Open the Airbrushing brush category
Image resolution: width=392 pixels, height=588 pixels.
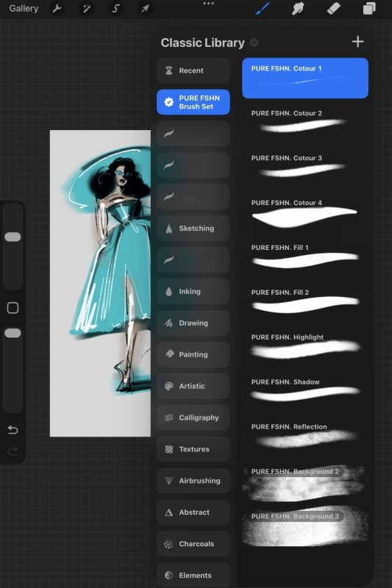[193, 481]
